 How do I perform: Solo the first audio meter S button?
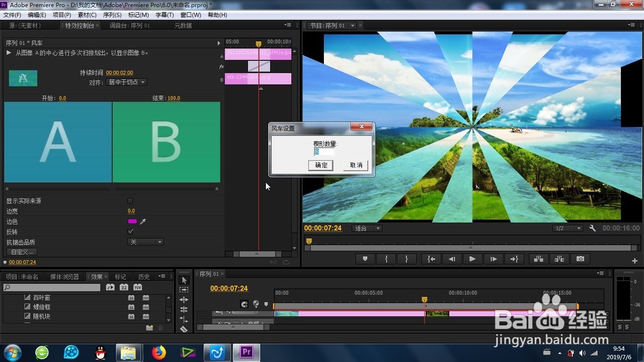620,327
